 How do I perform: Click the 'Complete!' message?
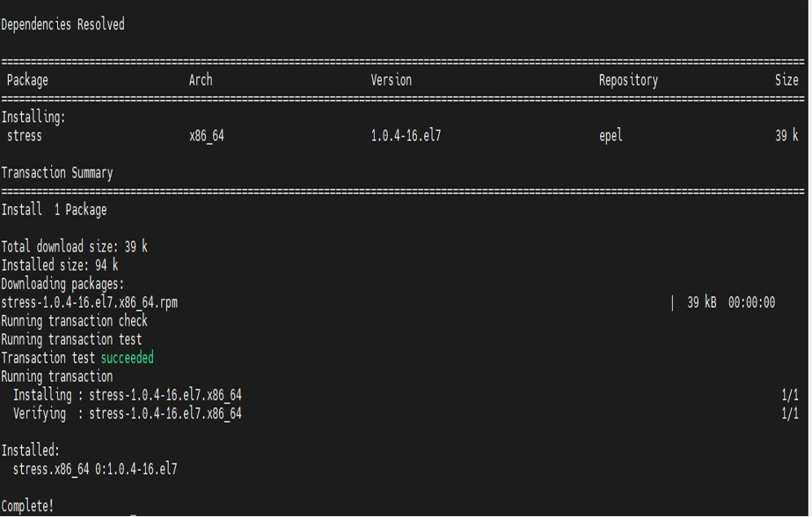27,506
